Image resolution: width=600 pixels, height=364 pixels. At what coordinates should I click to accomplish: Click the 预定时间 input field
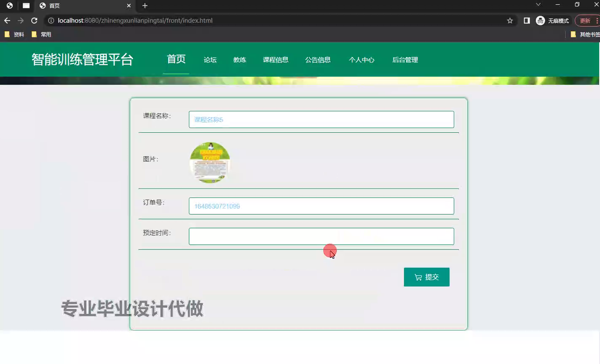pos(321,236)
